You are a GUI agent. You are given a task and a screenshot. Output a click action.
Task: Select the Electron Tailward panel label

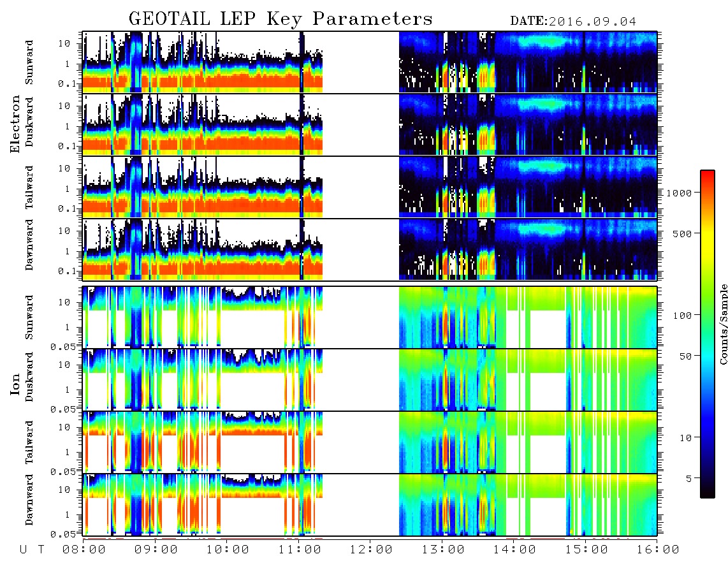click(29, 187)
